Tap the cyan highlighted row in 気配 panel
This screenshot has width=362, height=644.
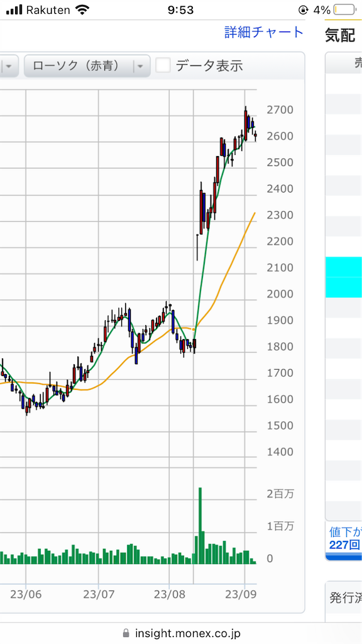click(344, 277)
